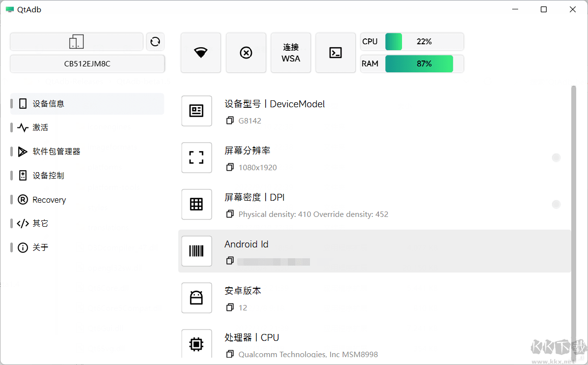Copy Physical density value

[230, 214]
